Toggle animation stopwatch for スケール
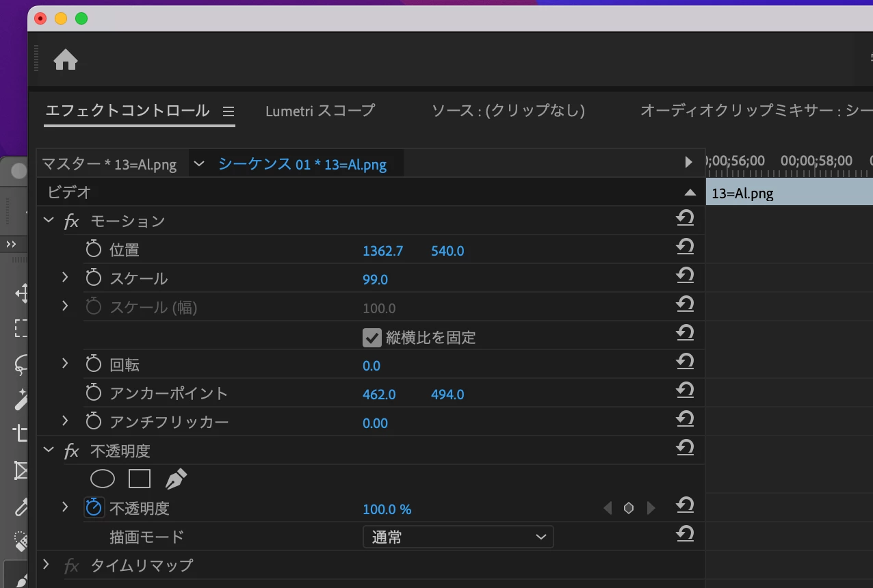Viewport: 873px width, 588px height. (x=93, y=278)
